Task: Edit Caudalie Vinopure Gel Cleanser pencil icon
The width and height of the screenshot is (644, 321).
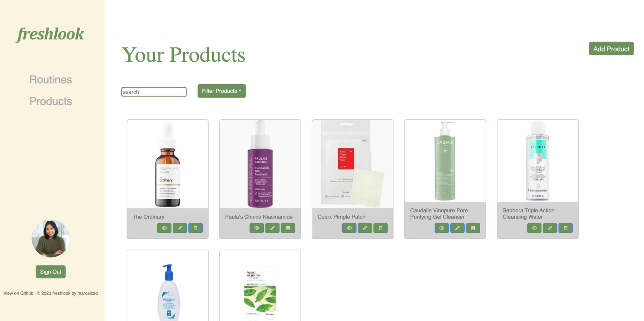Action: [457, 228]
